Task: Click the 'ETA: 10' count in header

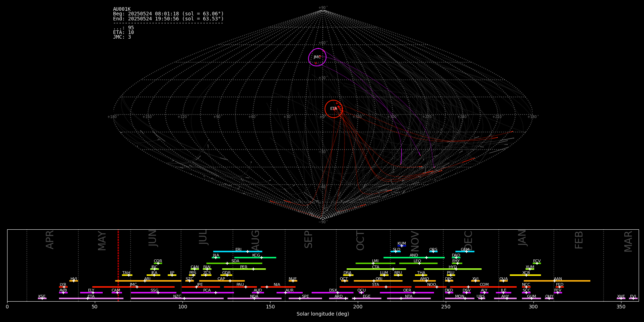Action: (123, 33)
